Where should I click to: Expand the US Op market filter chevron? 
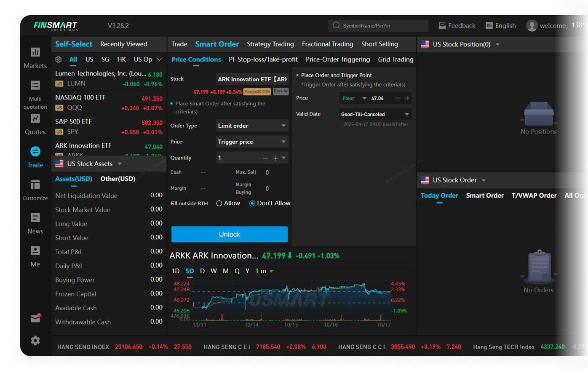[159, 59]
